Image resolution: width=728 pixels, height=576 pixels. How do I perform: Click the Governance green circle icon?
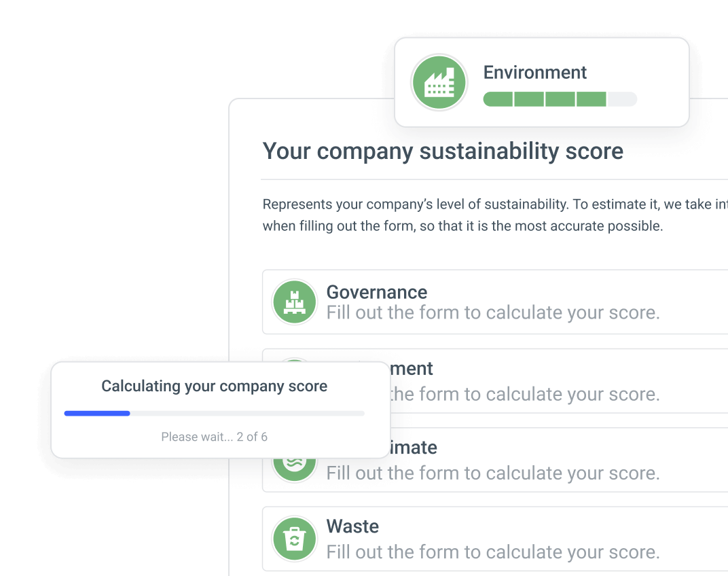click(294, 302)
